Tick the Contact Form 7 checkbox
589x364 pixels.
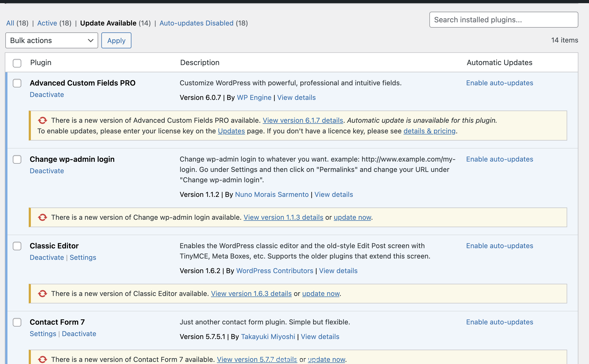coord(17,322)
